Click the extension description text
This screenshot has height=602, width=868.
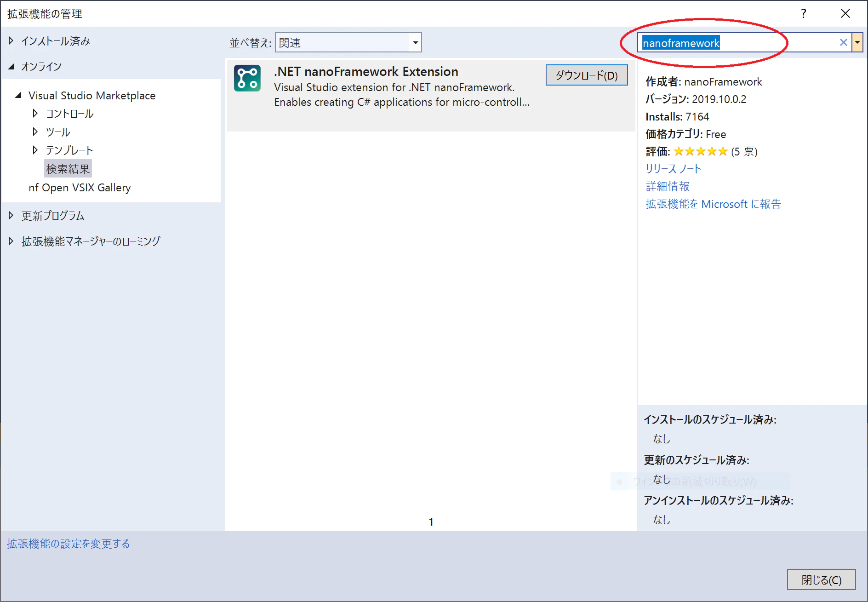pyautogui.click(x=402, y=95)
